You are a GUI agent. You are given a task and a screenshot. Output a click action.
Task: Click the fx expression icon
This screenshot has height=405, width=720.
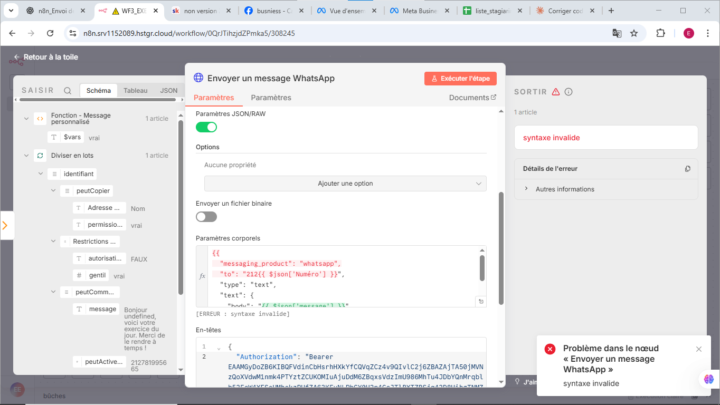[202, 276]
